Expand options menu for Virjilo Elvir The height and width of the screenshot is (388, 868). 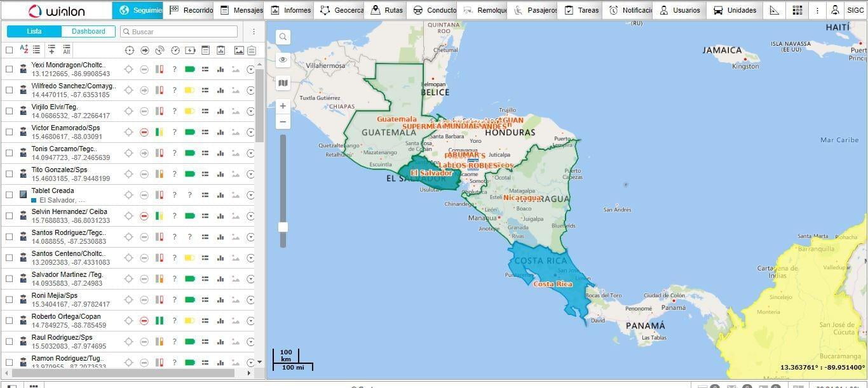250,111
